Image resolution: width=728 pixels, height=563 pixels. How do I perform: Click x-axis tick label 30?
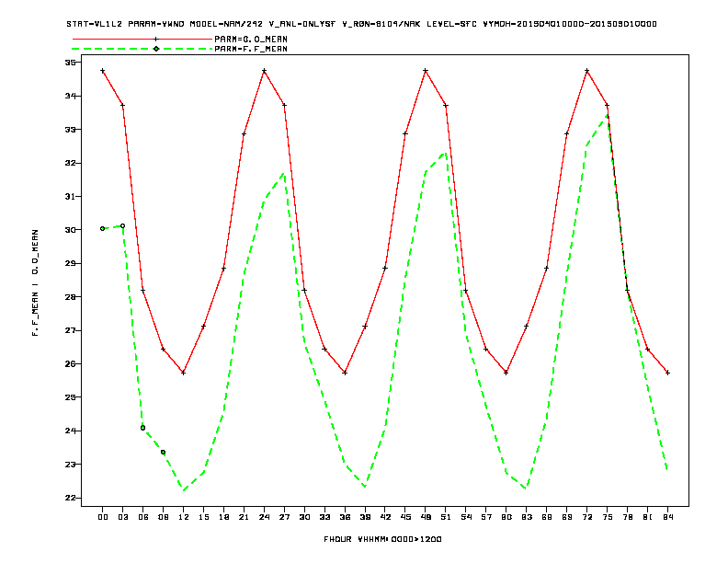coord(304,517)
